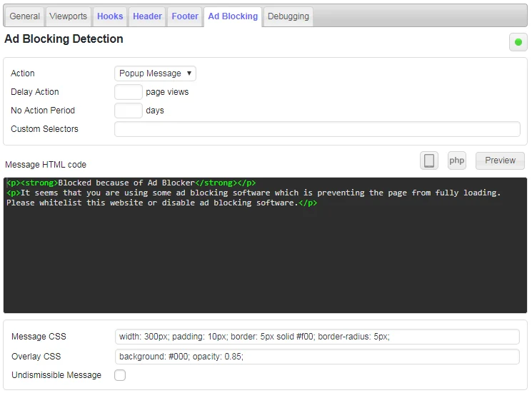
Task: Focus the Custom Selectors input field
Action: tap(317, 129)
